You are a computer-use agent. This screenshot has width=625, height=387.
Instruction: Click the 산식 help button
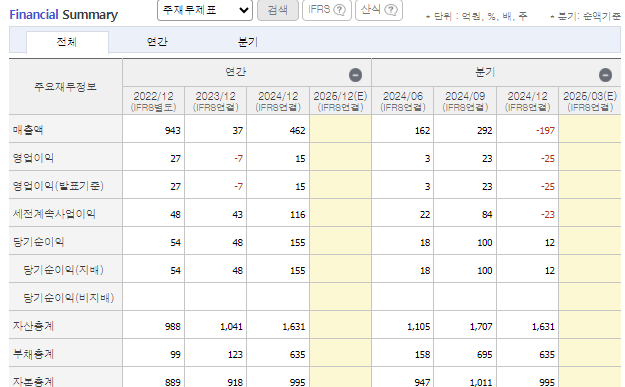(379, 10)
